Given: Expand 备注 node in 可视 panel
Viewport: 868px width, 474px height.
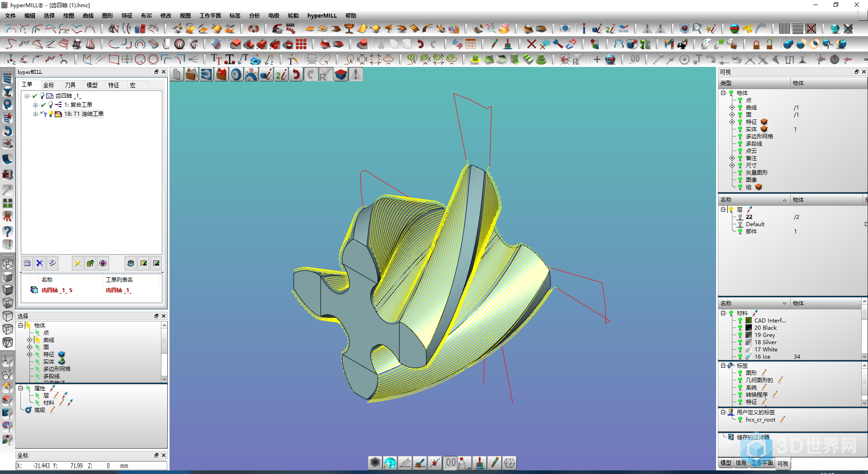Looking at the screenshot, I should [x=731, y=158].
